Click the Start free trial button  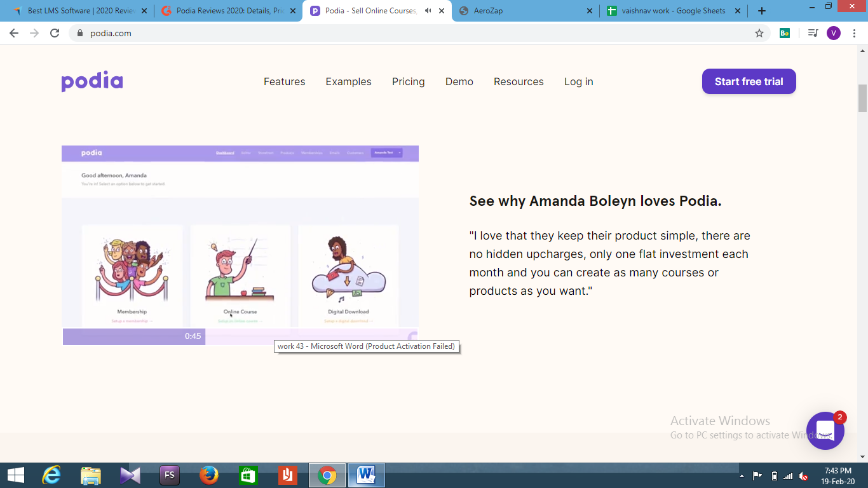(x=749, y=81)
